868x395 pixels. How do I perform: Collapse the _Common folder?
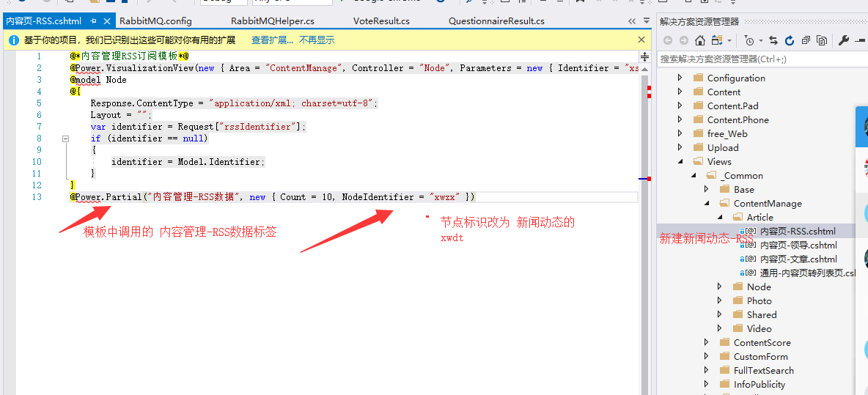coord(694,175)
